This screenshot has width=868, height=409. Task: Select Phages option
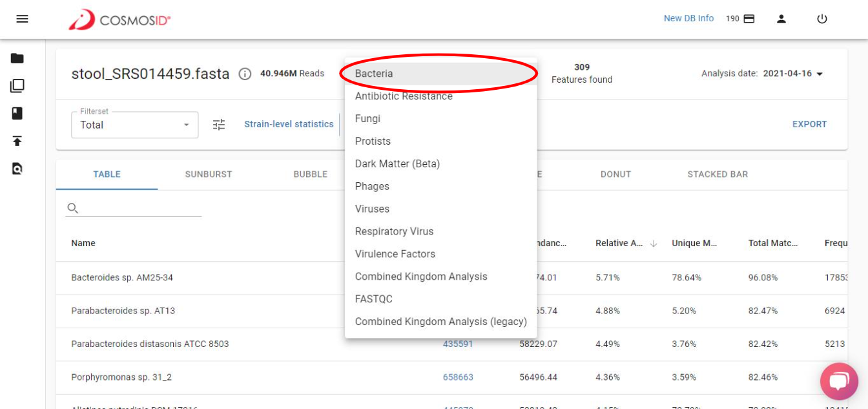coord(441,187)
